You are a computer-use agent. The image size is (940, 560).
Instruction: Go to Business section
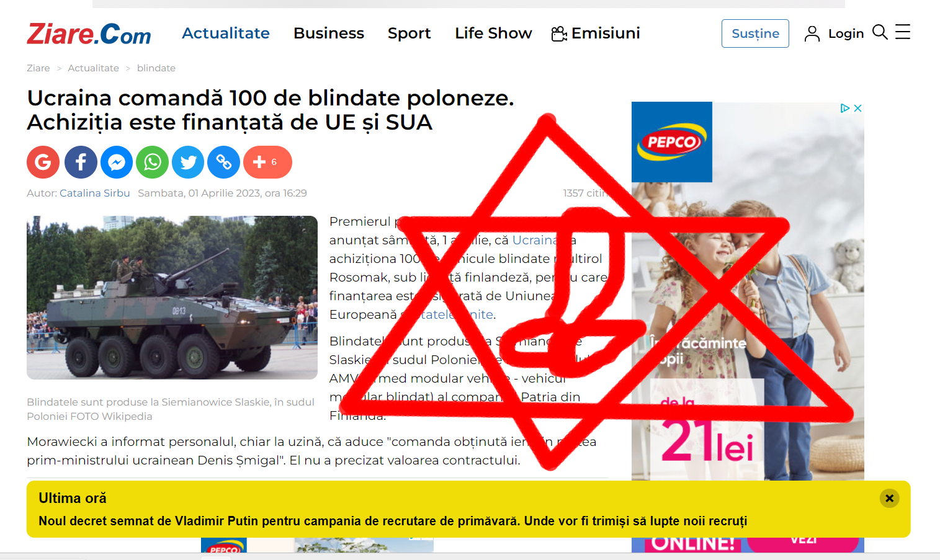click(x=329, y=33)
